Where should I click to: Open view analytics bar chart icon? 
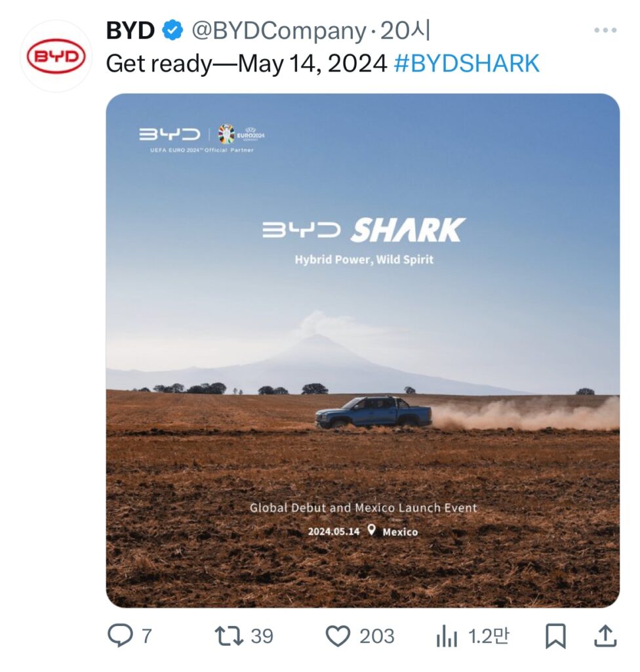pyautogui.click(x=447, y=635)
